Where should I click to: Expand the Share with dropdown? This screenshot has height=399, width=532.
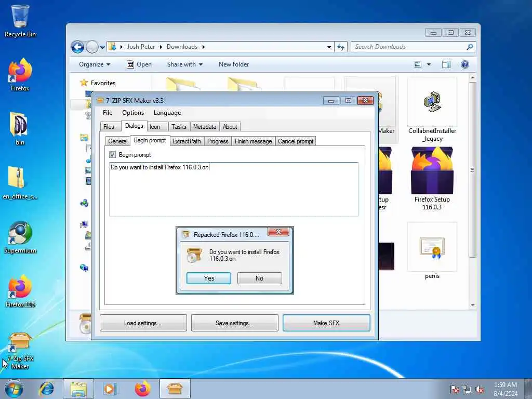coord(184,64)
